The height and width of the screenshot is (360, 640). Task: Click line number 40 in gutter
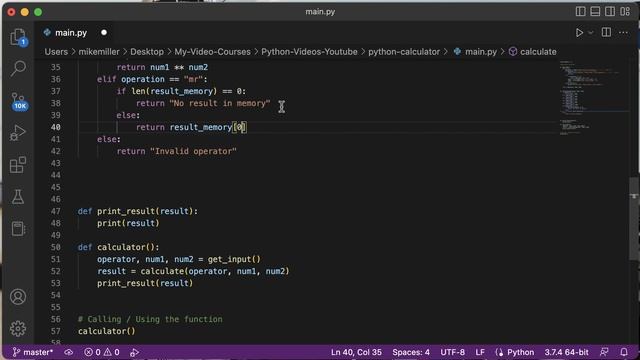[x=56, y=127]
